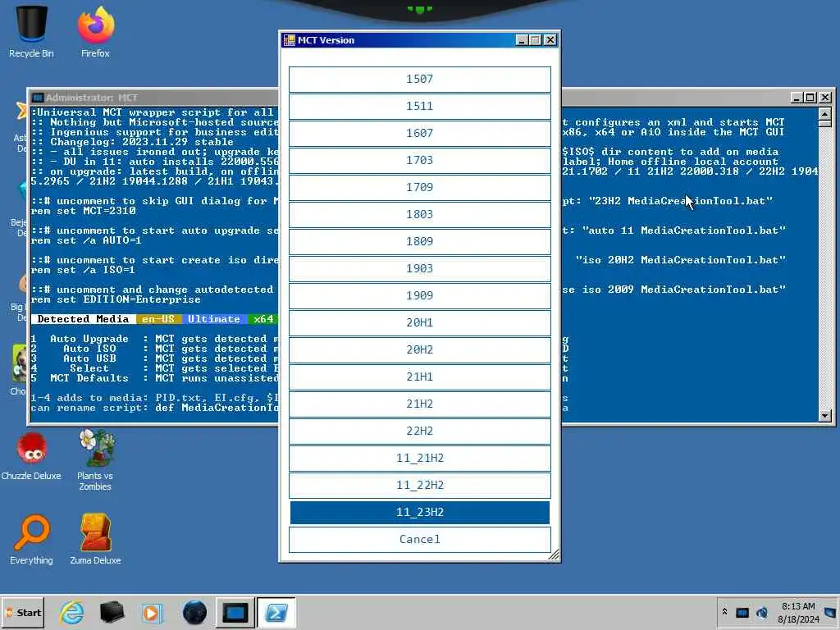Viewport: 840px width, 630px height.
Task: Click the "en-US" tag in console
Action: pyautogui.click(x=158, y=319)
